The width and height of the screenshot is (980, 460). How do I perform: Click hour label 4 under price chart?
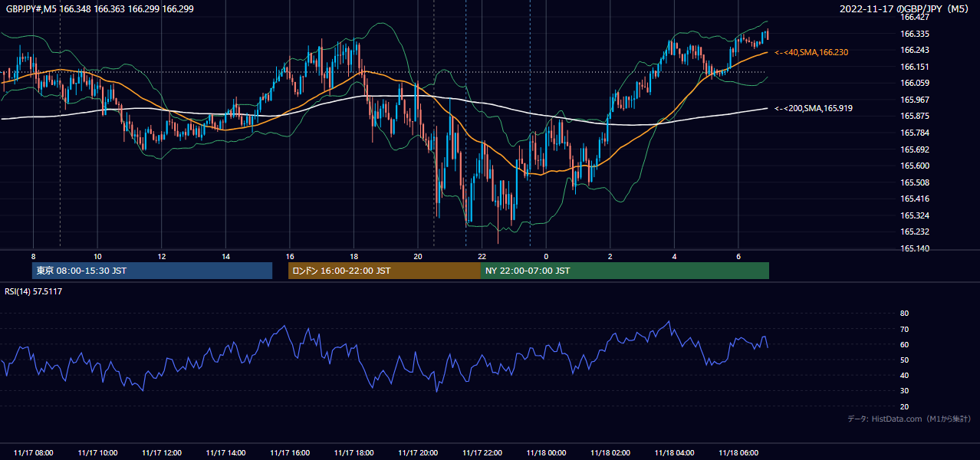coord(674,256)
